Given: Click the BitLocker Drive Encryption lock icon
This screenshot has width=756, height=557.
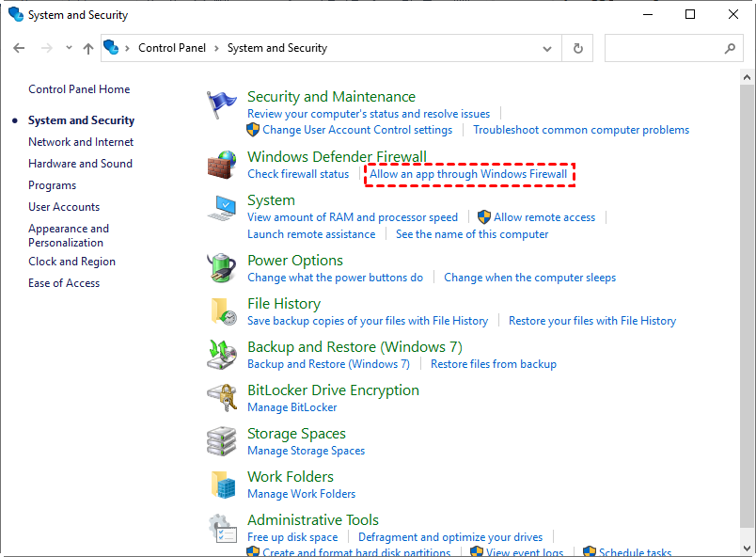Looking at the screenshot, I should pos(222,398).
